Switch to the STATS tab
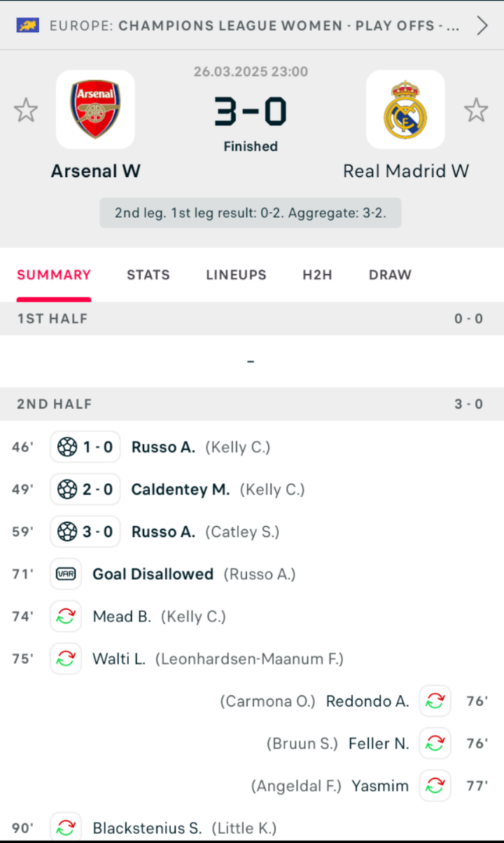Viewport: 504px width, 843px height. 148,275
